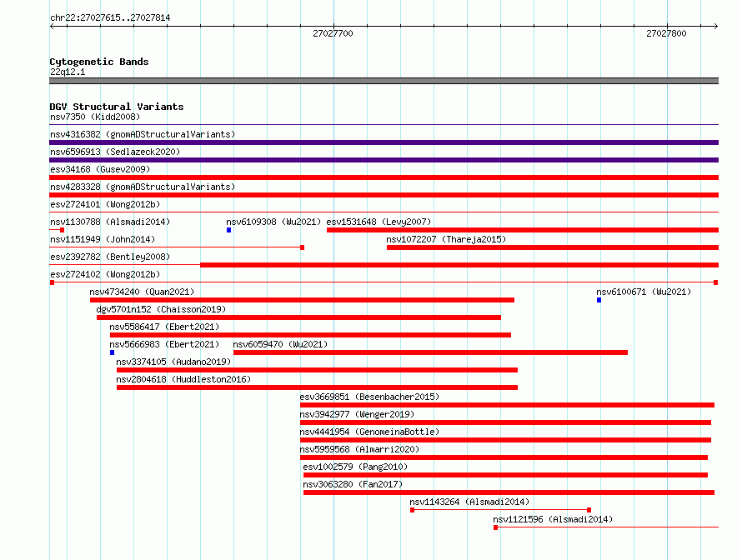Image resolution: width=742 pixels, height=560 pixels.
Task: Click nsv1072207 (Thareja2015) variant
Action: (553, 247)
